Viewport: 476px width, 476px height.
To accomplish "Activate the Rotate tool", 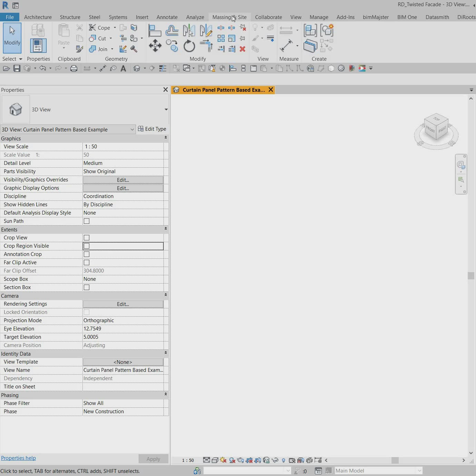I will [189, 46].
